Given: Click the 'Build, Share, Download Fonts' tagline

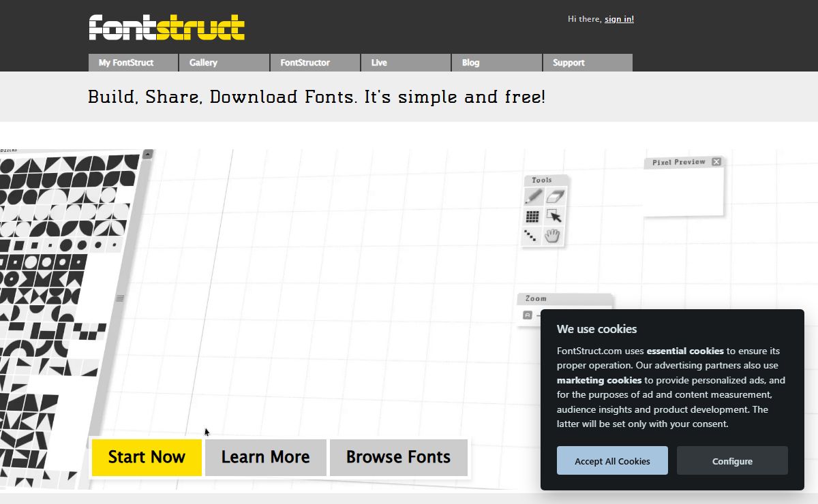Looking at the screenshot, I should [x=316, y=97].
